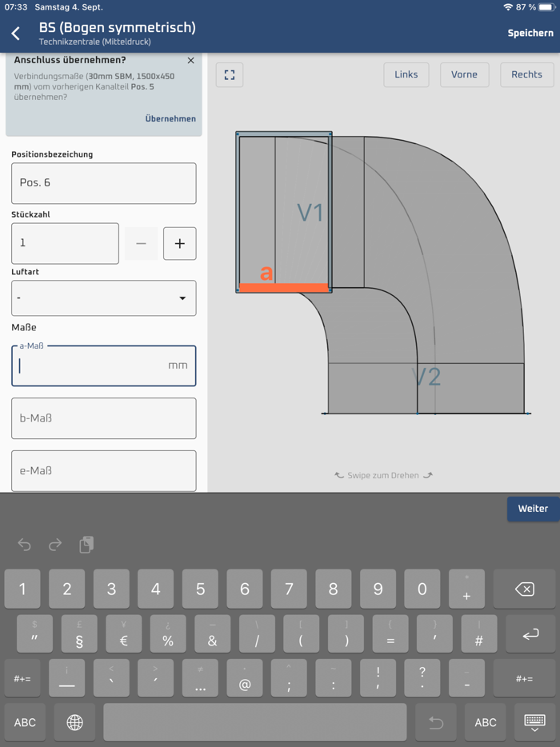Tap the 1 key

[x=22, y=589]
